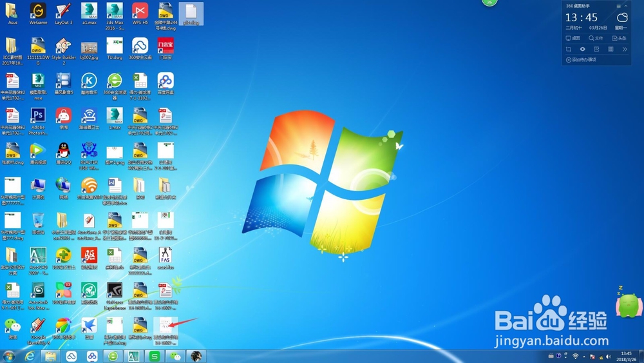Open the 百度网盘 desktop shortcut
The image size is (644, 363).
[x=166, y=83]
